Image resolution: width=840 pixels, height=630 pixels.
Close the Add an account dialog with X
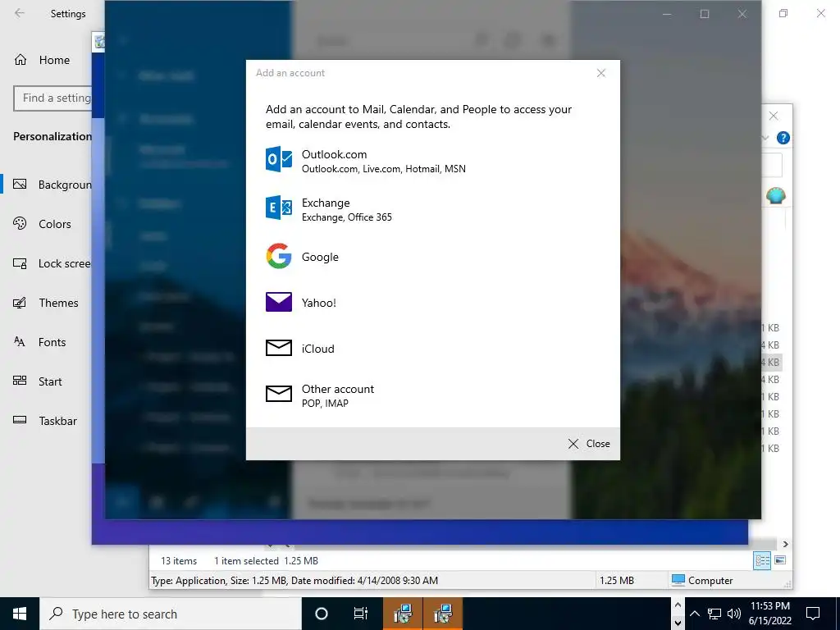click(x=601, y=73)
